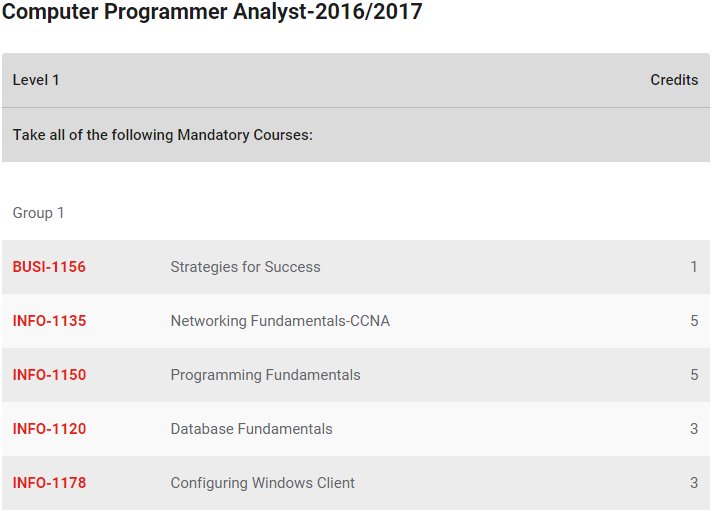Click the Computer Programmer Analyst-2016/2017 heading

[212, 12]
